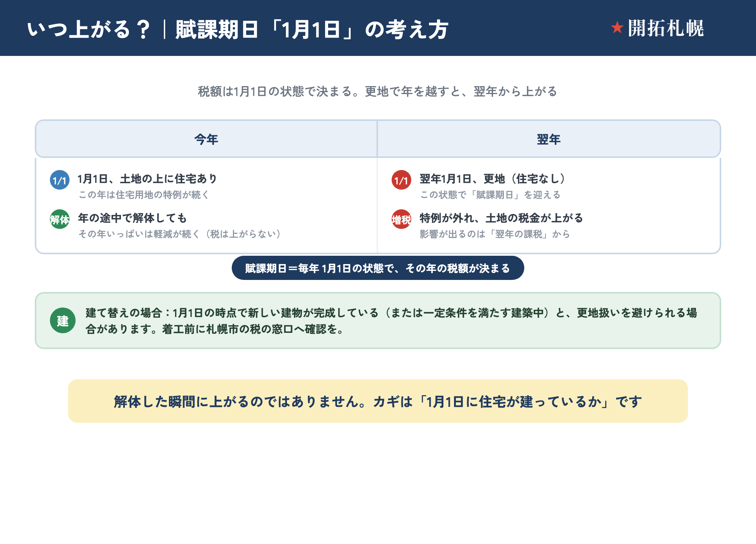Image resolution: width=756 pixels, height=544 pixels.
Task: Click the subtitle 税額は1月1日の状態で決まる
Action: [378, 91]
